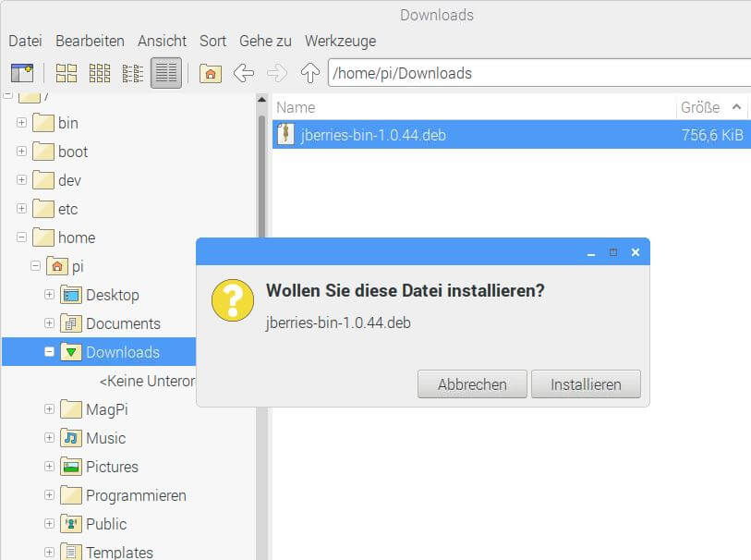
Task: Open the Datei menu
Action: pos(25,41)
